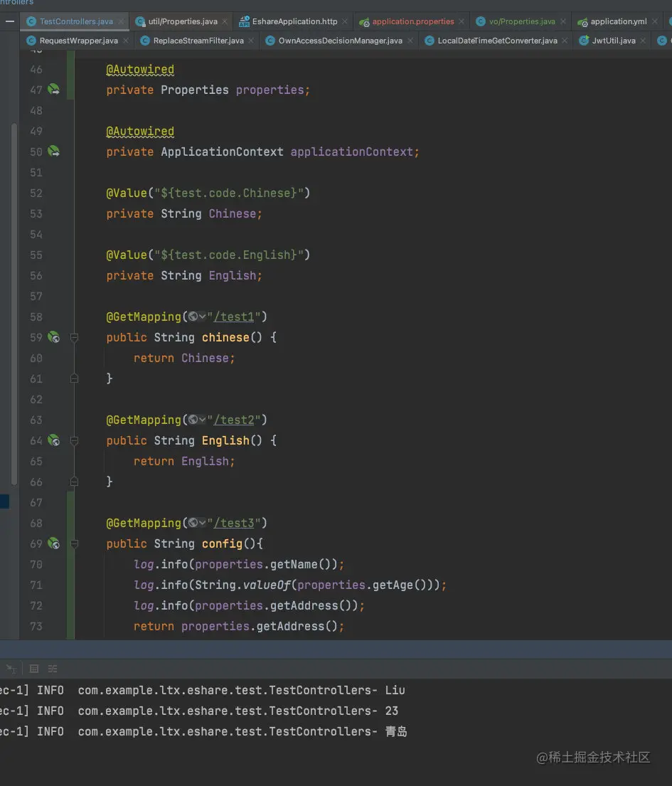The height and width of the screenshot is (786, 672).
Task: Click the bean gutter icon beside Properties properties
Action: coord(53,89)
